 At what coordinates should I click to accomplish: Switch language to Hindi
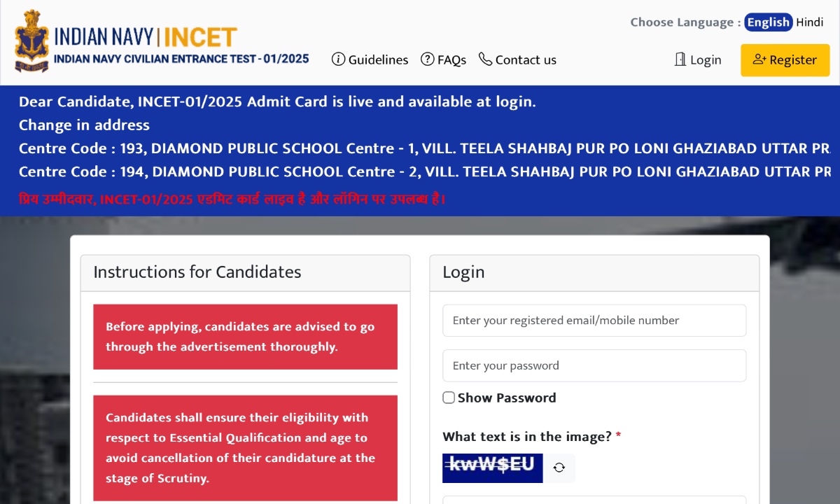point(809,22)
